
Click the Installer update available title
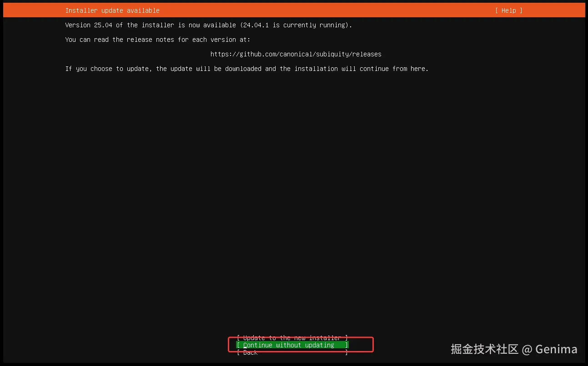[x=112, y=10]
